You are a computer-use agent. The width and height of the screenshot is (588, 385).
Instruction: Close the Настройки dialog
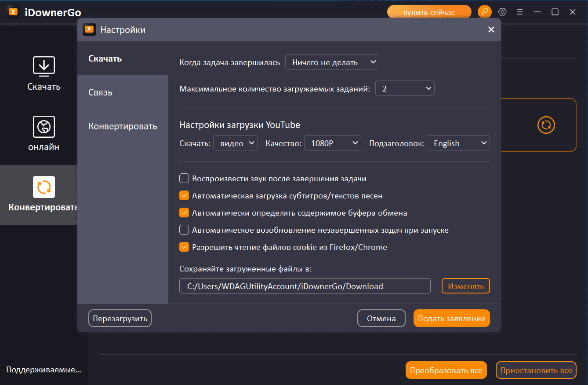coord(491,29)
